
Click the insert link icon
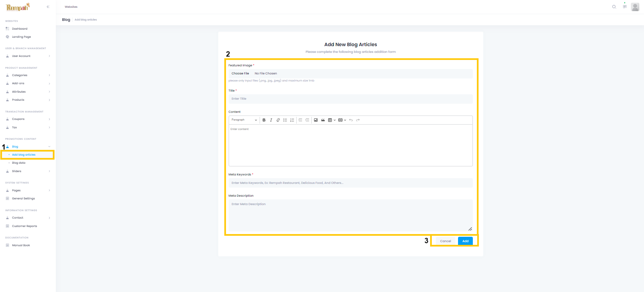pos(278,120)
